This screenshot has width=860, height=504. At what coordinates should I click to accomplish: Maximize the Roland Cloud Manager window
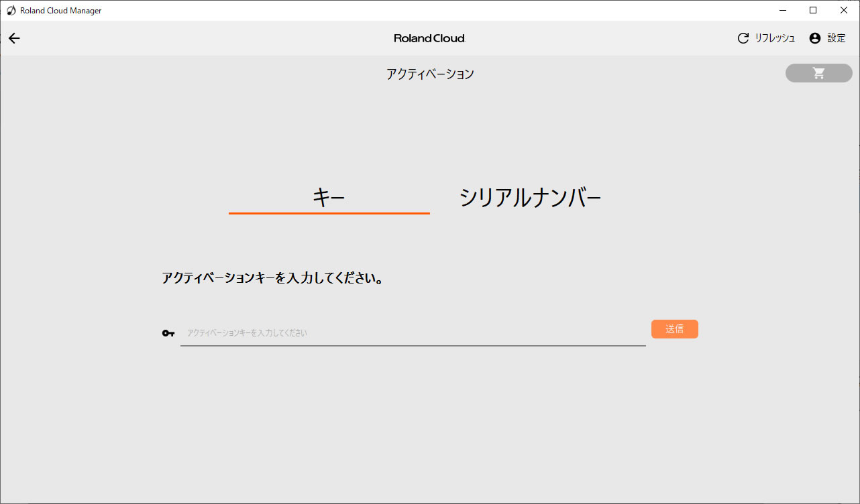[x=813, y=10]
